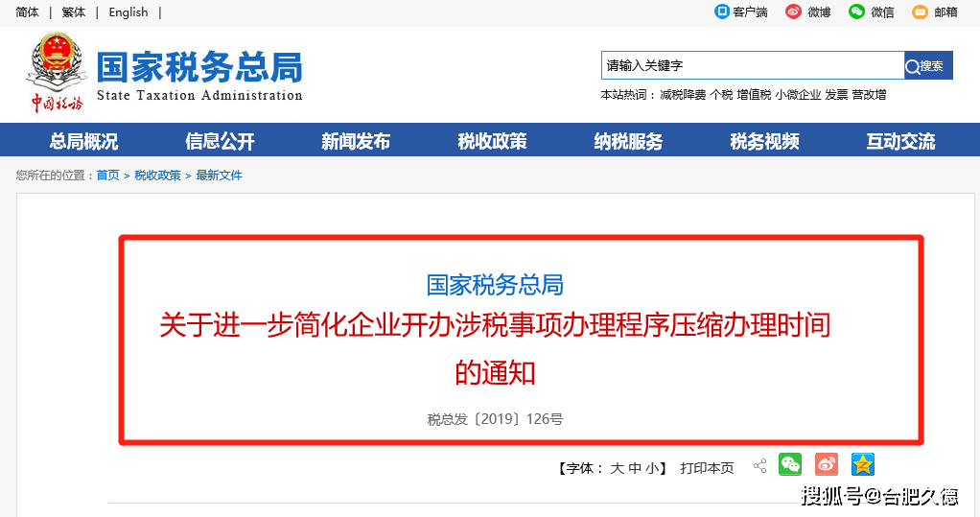Click the 首页 breadcrumb link
Screen dimensions: 980x517
tap(107, 175)
